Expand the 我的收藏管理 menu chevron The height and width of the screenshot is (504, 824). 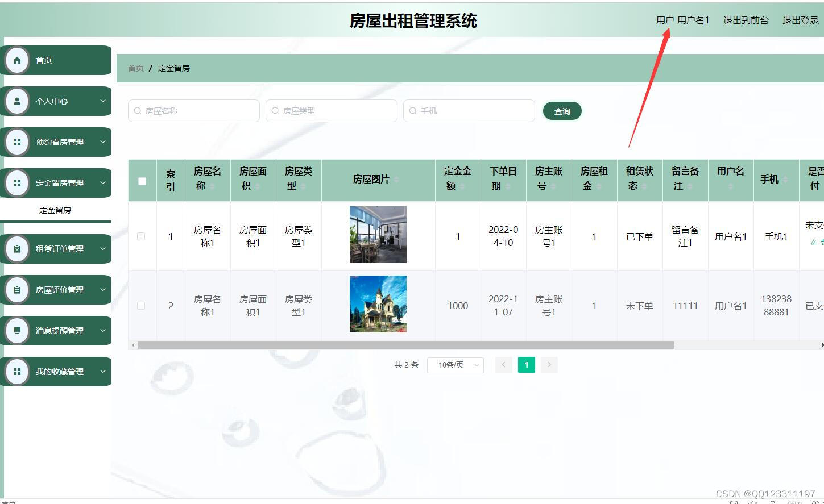103,372
